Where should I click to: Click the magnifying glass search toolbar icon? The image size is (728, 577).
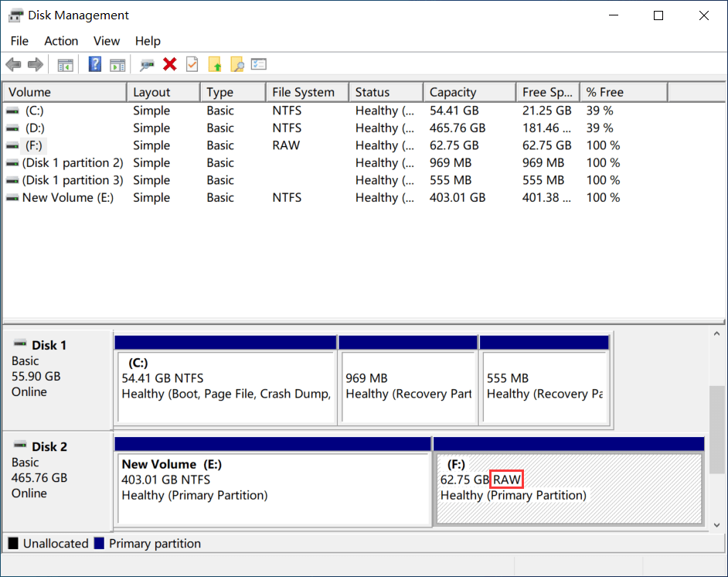point(237,65)
